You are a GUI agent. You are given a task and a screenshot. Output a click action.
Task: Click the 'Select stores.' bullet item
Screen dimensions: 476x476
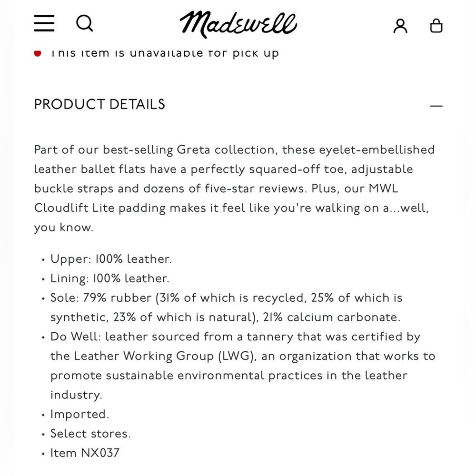(x=90, y=434)
